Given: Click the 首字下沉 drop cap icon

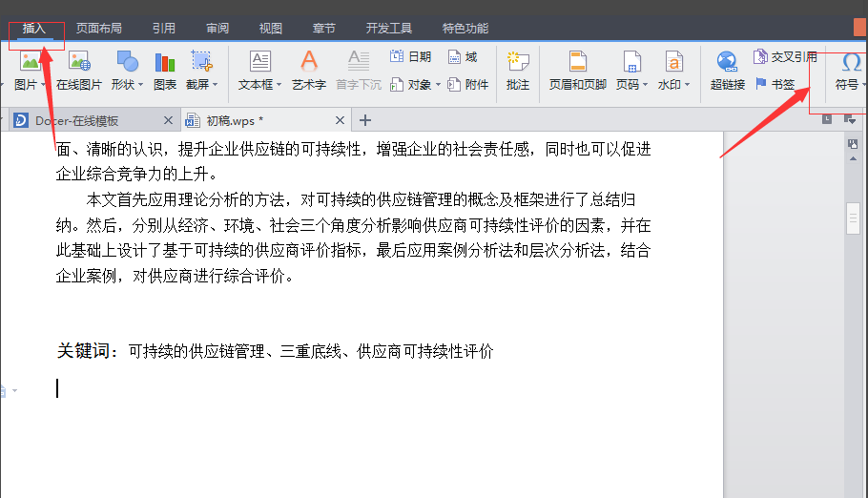Looking at the screenshot, I should (x=358, y=61).
